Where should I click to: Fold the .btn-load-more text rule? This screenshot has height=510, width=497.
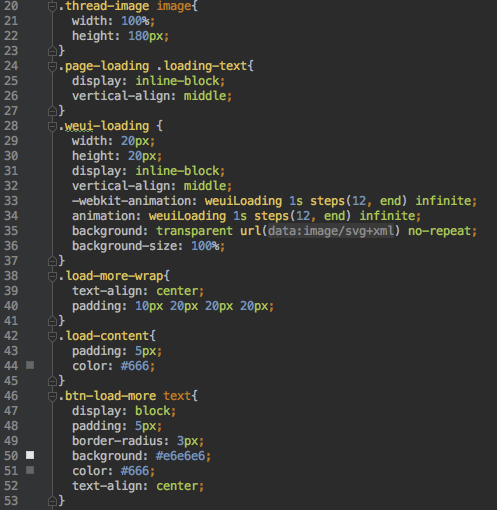[52, 396]
